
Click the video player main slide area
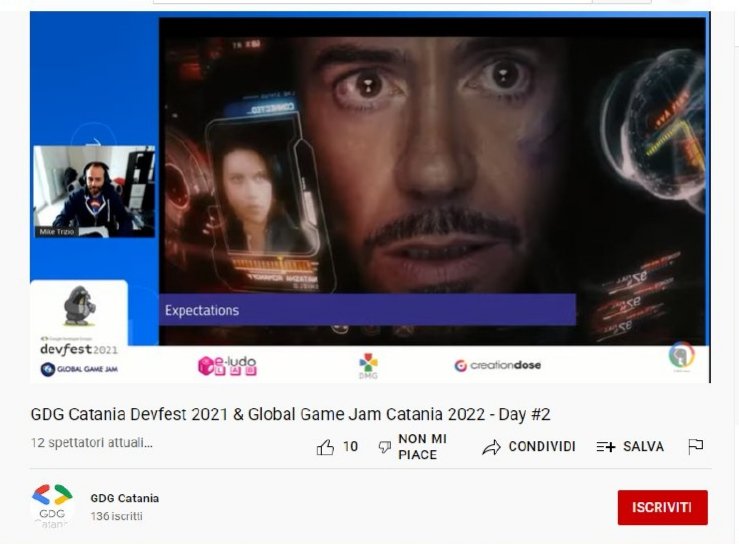click(x=432, y=181)
